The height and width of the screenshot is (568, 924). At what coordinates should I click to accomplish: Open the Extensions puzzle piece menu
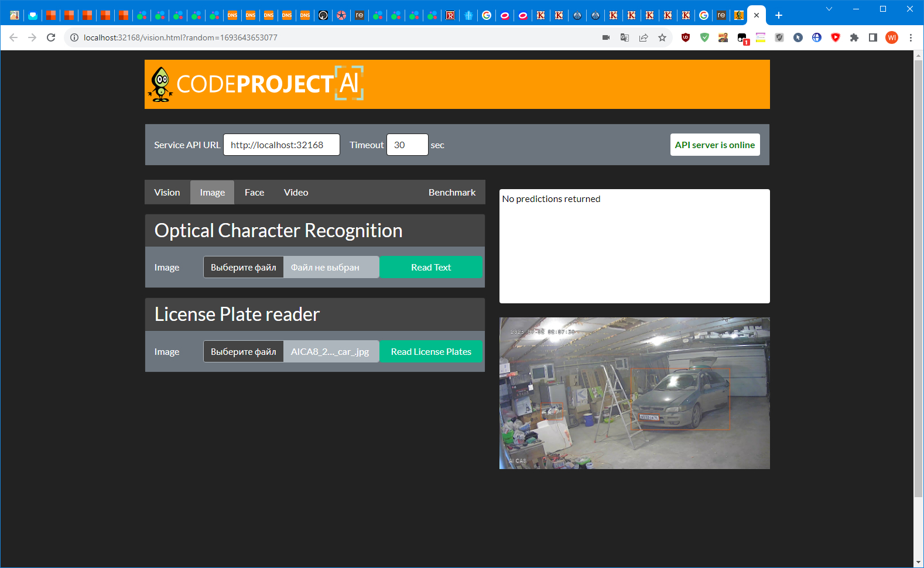(x=854, y=37)
